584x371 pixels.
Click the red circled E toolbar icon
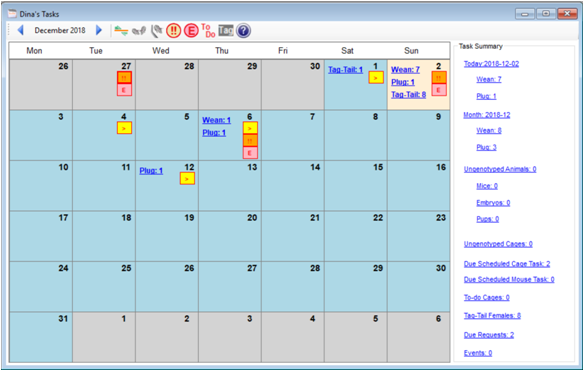[191, 31]
